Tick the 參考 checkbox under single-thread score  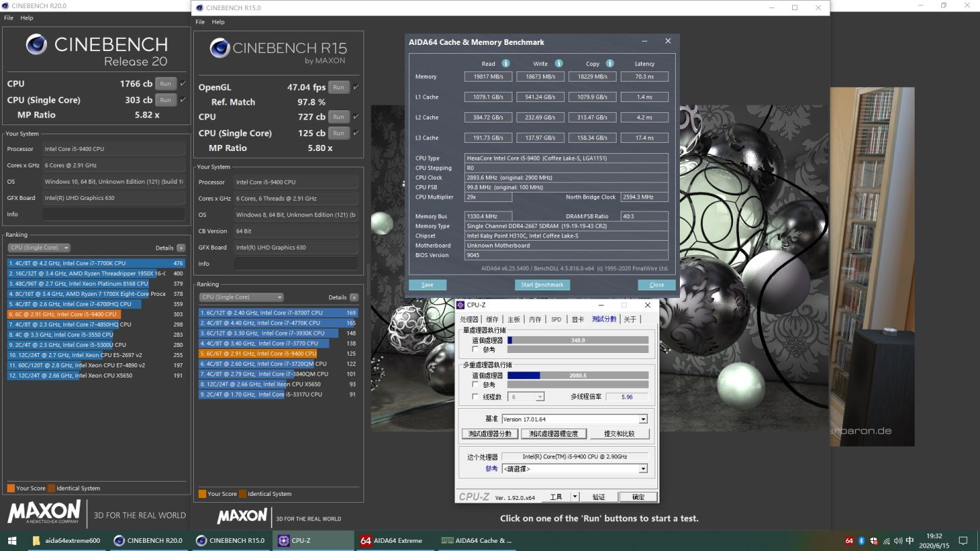475,350
